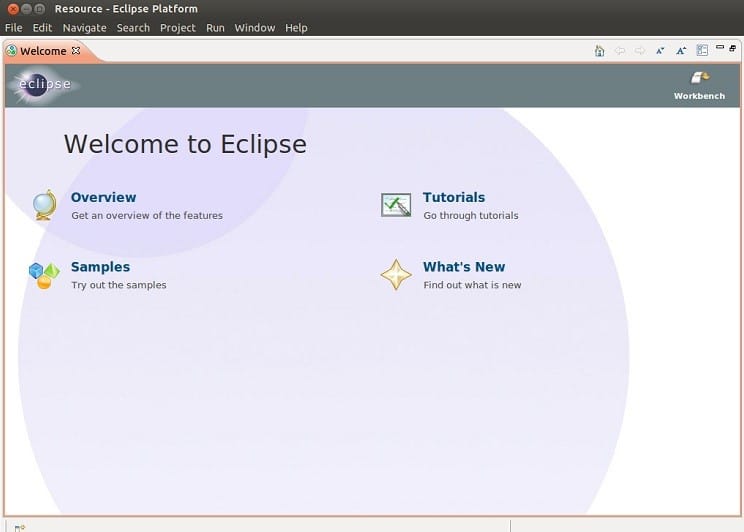744x532 pixels.
Task: Click the 'Welcome to Eclipse' heading
Action: click(x=185, y=144)
